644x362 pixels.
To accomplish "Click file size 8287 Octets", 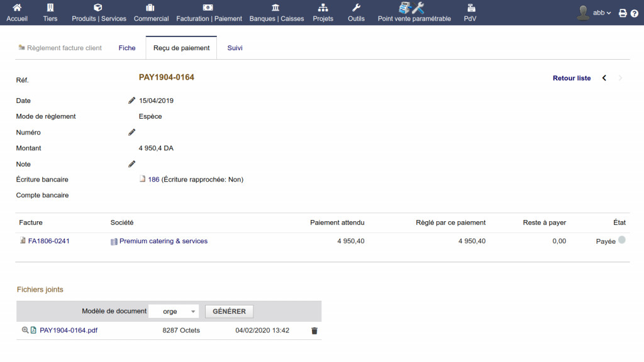I will pyautogui.click(x=181, y=330).
